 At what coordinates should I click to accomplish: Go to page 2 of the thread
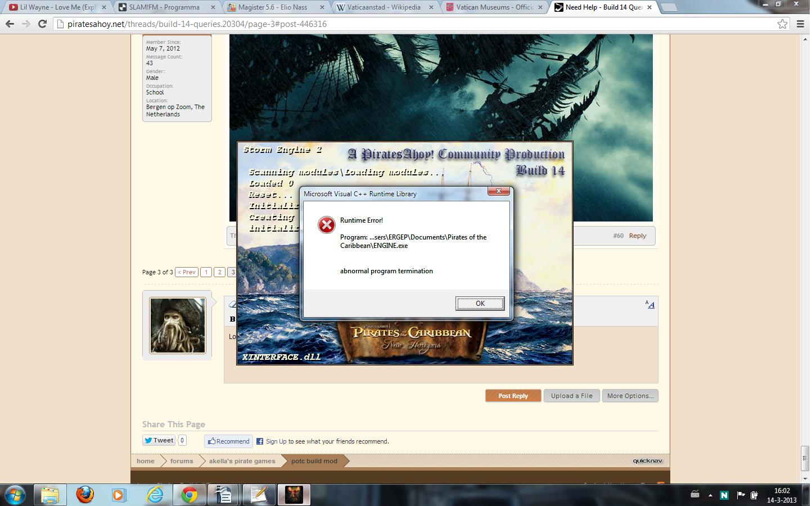220,272
